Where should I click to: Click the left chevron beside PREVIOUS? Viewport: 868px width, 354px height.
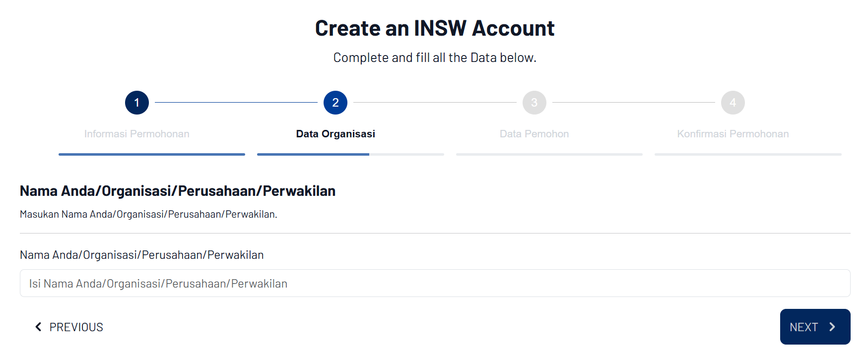pyautogui.click(x=38, y=327)
